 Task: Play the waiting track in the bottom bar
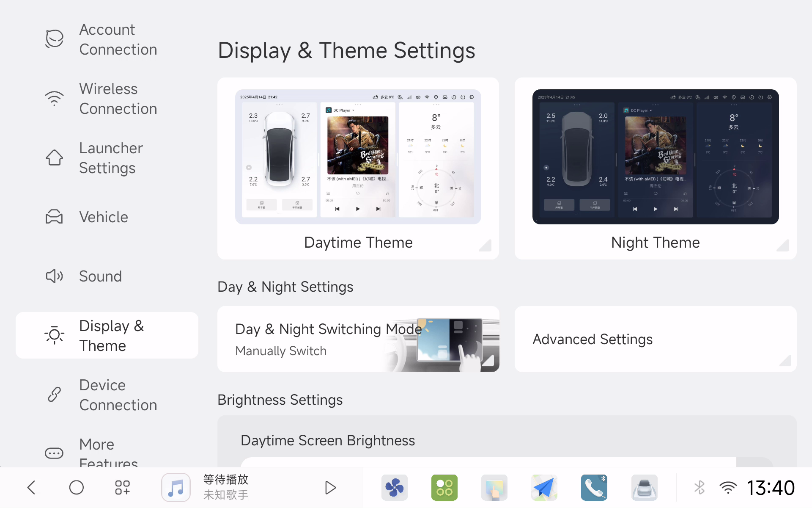(330, 488)
